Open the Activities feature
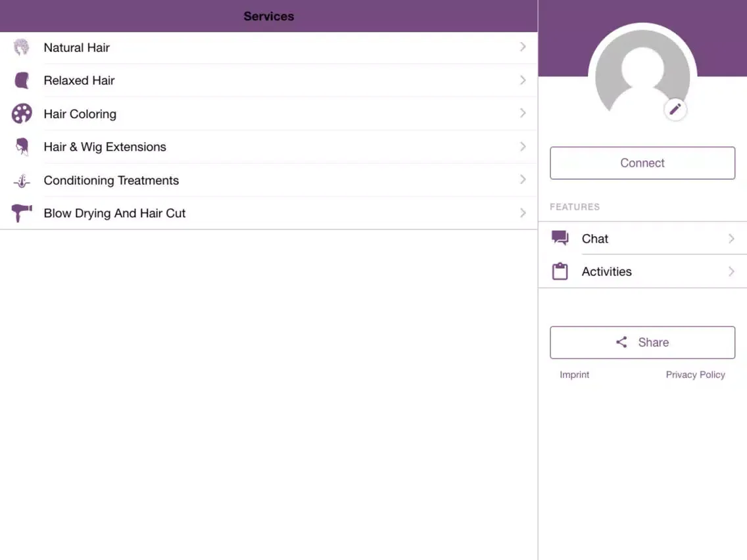This screenshot has height=560, width=747. point(606,271)
